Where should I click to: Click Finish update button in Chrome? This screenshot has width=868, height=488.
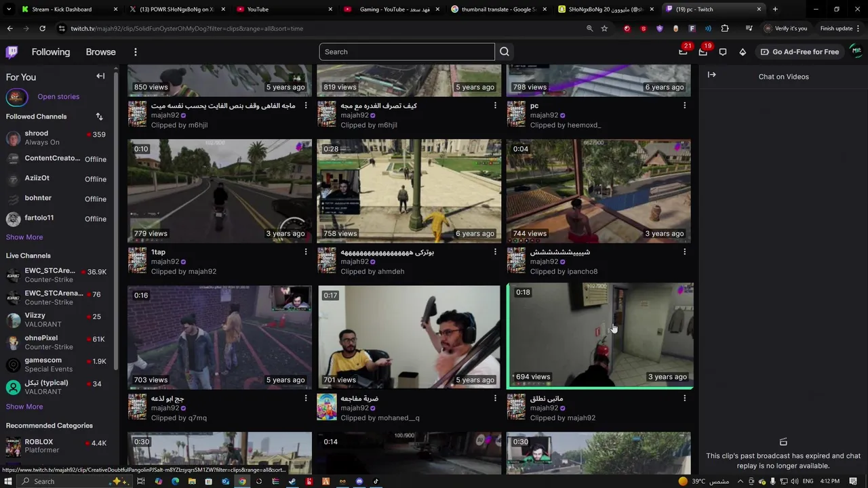click(x=836, y=28)
